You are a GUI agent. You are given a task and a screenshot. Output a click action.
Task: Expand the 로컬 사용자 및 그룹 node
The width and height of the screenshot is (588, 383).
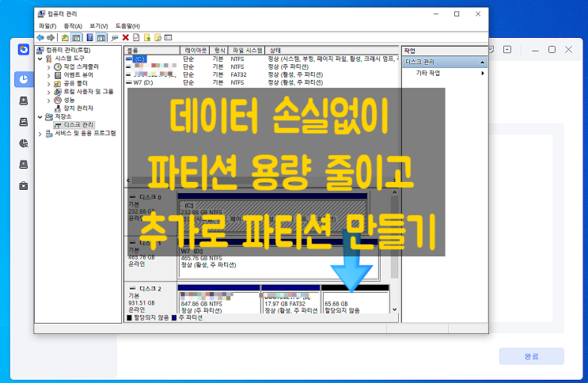(x=48, y=92)
